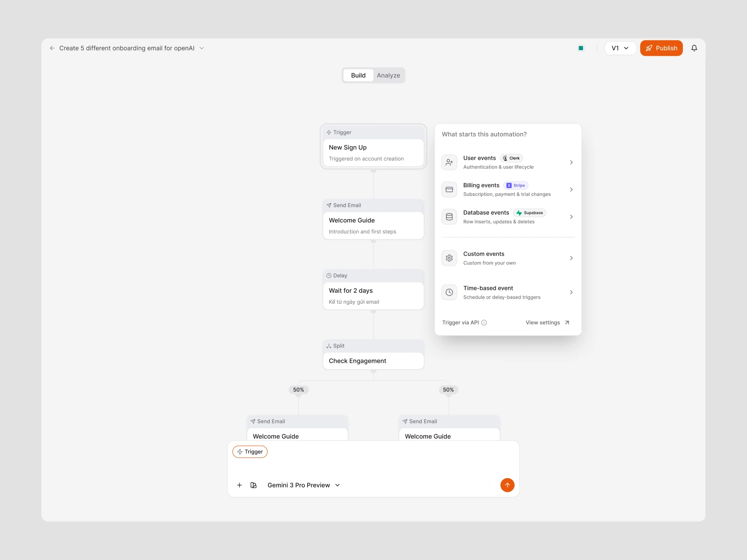Click the Trigger node lightning header icon

pyautogui.click(x=329, y=133)
